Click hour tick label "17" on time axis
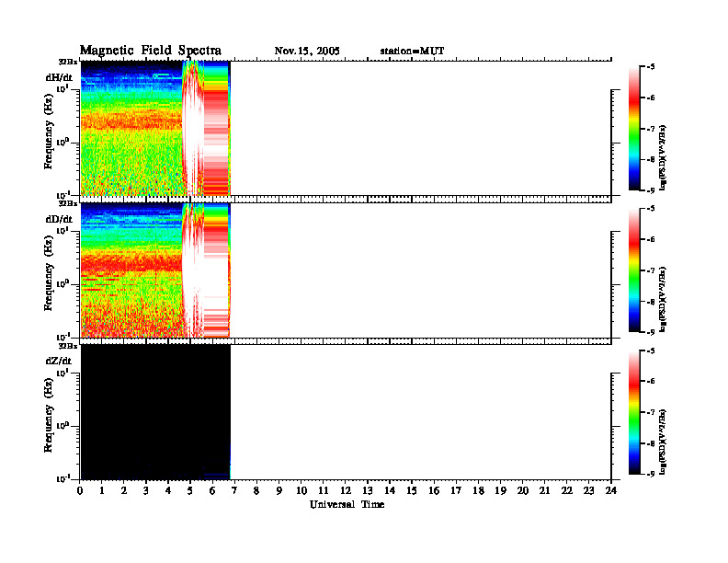728x563 pixels. [x=456, y=490]
